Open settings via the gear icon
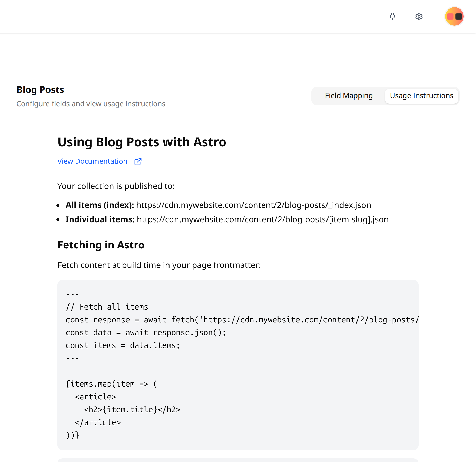The image size is (476, 462). coord(419,16)
